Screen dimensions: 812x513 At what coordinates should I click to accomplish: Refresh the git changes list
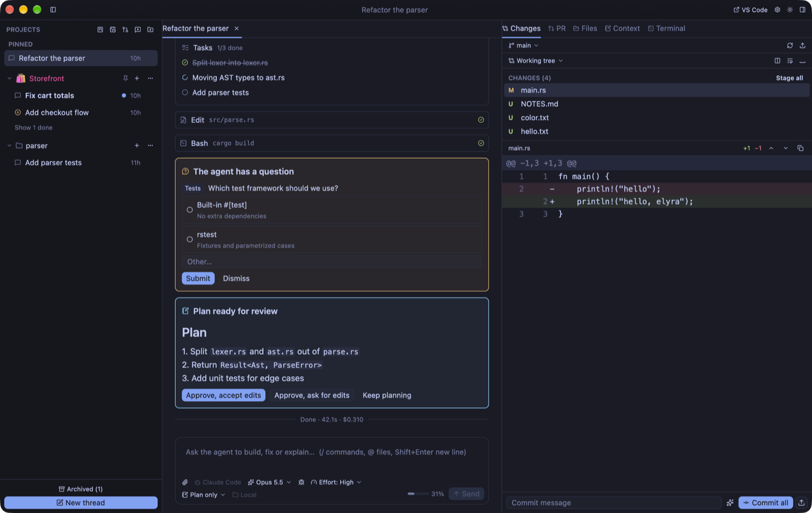click(790, 46)
